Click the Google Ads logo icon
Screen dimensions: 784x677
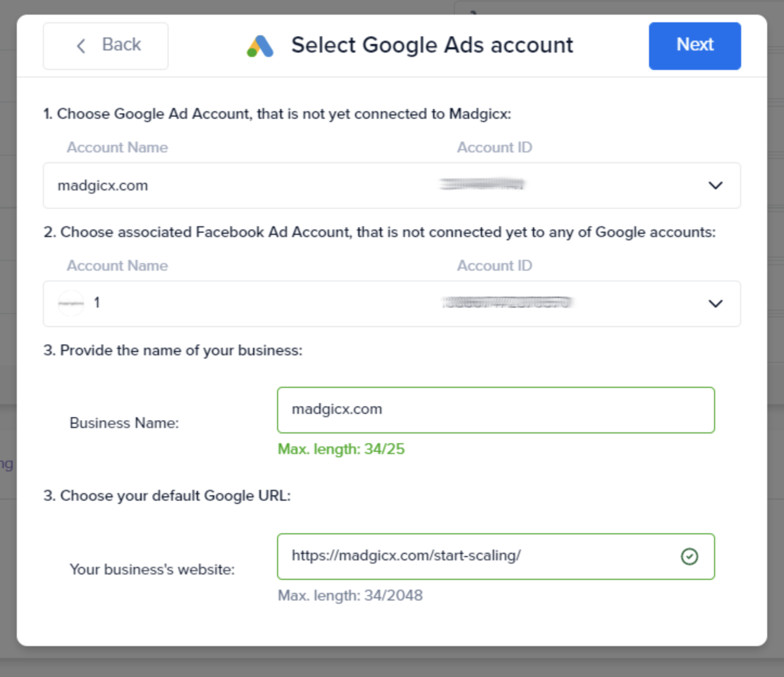pos(260,46)
